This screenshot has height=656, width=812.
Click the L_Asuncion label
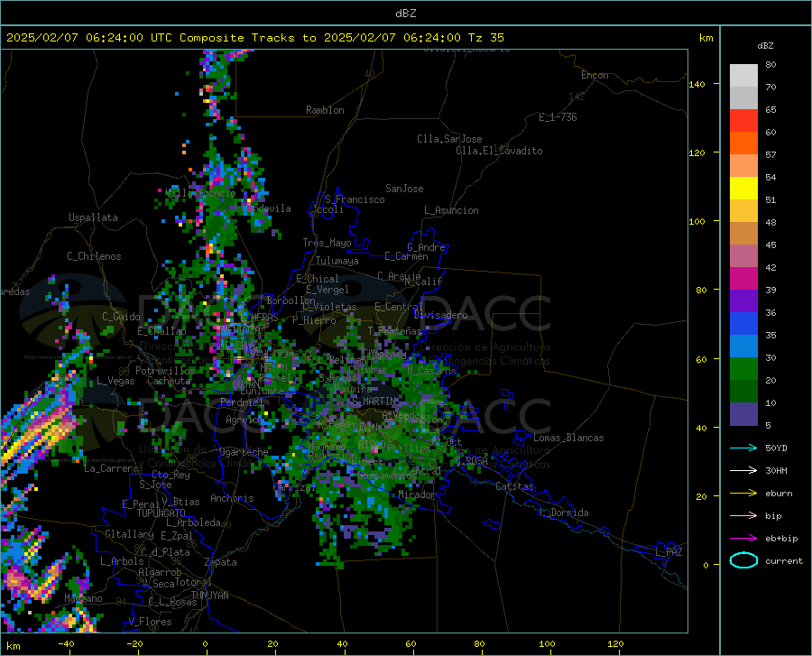tap(451, 210)
